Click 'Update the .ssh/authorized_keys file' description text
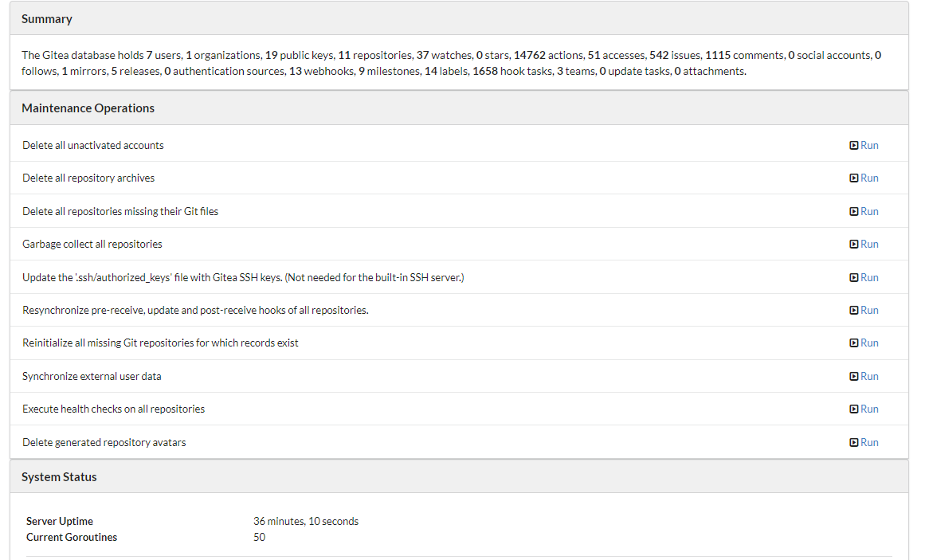The width and height of the screenshot is (925, 560). click(x=243, y=277)
